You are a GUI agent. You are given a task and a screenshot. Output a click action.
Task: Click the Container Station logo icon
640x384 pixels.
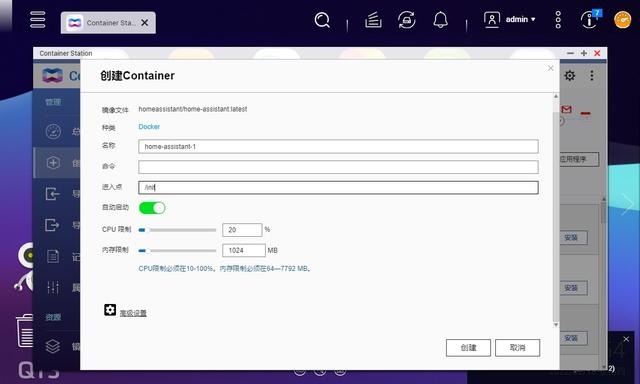click(53, 75)
